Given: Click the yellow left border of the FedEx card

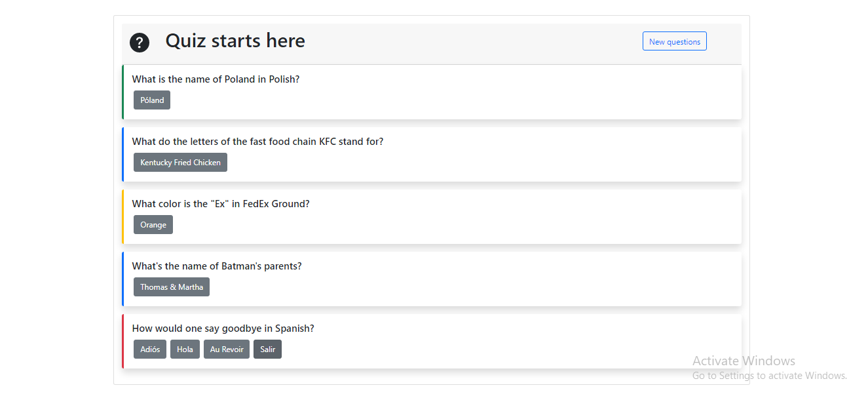Looking at the screenshot, I should click(x=123, y=216).
